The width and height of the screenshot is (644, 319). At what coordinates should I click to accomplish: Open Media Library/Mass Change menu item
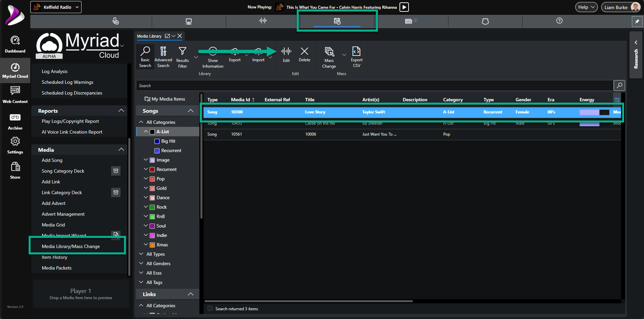[71, 246]
